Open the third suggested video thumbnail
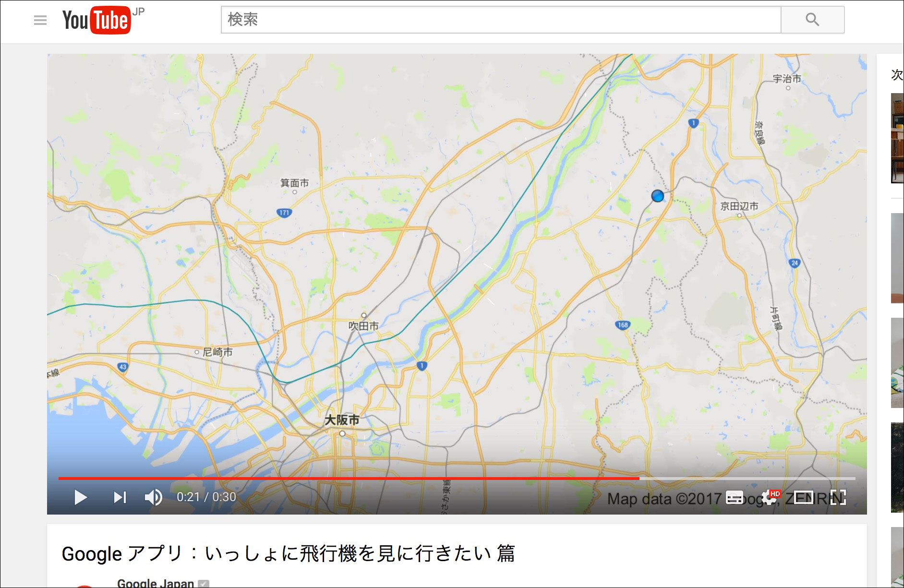904x588 pixels. click(x=897, y=362)
